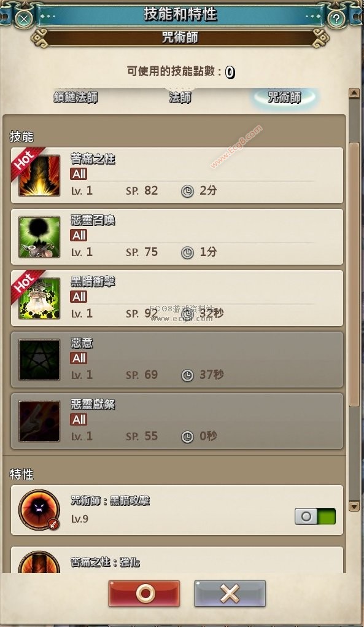Image resolution: width=364 pixels, height=627 pixels.
Task: Click the 苦痛之柱：強化 trait icon
Action: click(39, 562)
